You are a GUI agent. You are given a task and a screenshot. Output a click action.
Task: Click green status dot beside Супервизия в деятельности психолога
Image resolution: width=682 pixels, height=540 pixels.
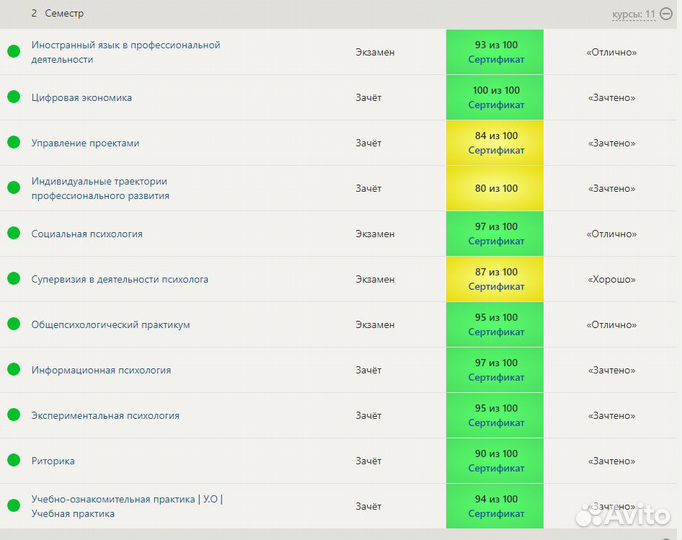[x=14, y=279]
